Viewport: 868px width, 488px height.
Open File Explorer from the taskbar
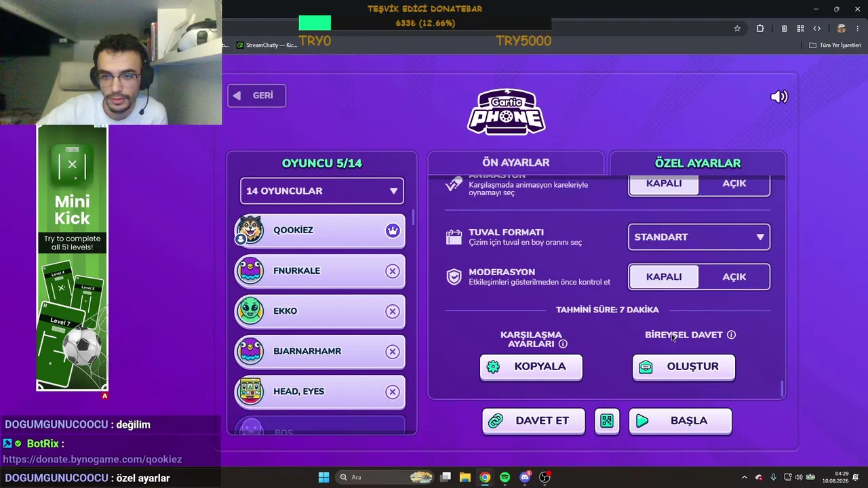[465, 477]
